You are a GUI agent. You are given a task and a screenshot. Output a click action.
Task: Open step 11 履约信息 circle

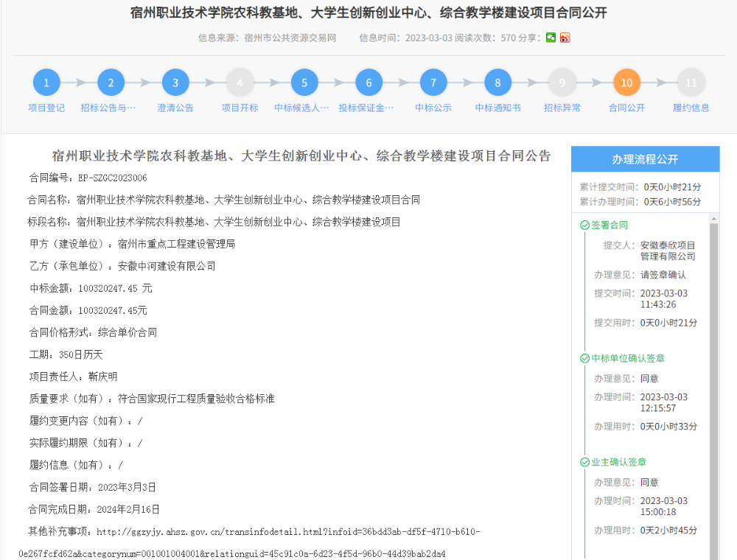tap(691, 83)
